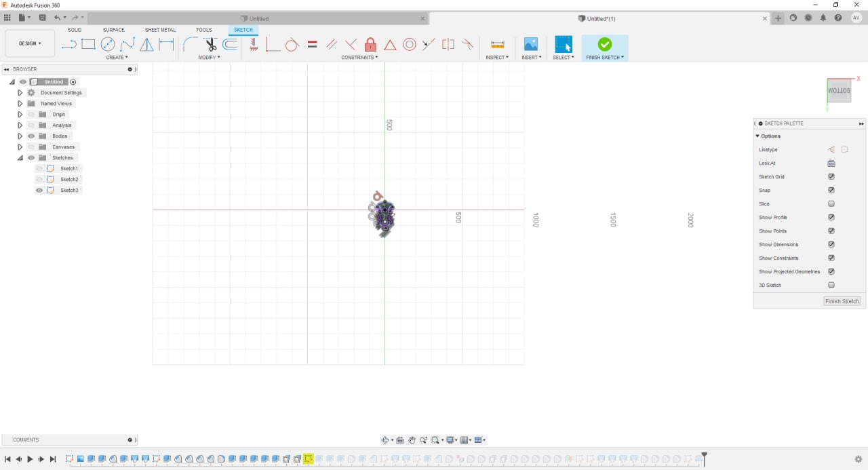The height and width of the screenshot is (470, 868).
Task: Collapse the Sketches folder node
Action: tap(20, 157)
